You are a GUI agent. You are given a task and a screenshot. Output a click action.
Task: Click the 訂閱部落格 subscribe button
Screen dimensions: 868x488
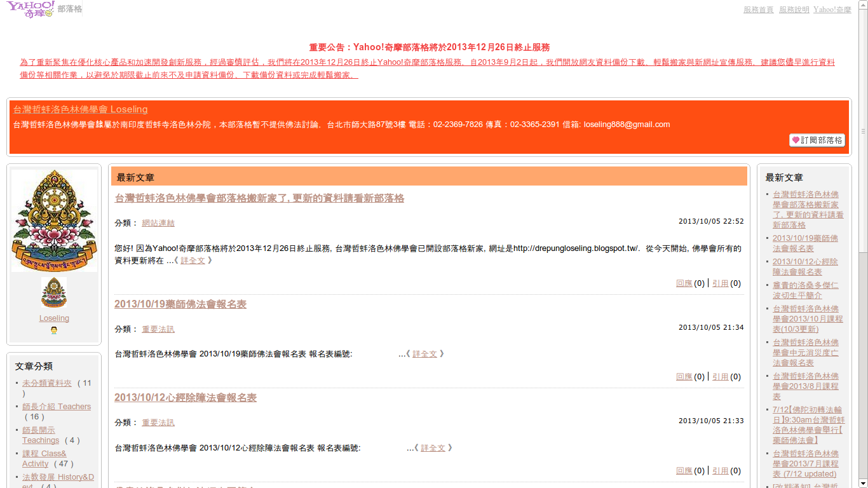tap(817, 140)
